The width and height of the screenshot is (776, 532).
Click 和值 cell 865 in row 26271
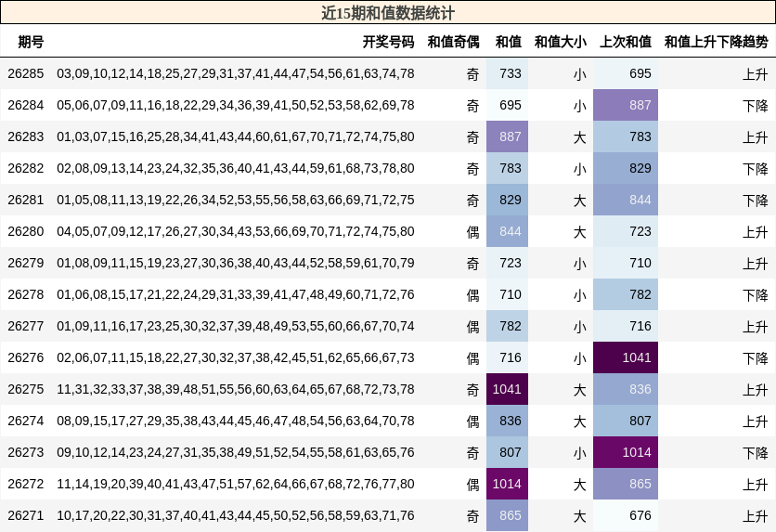coord(507,515)
